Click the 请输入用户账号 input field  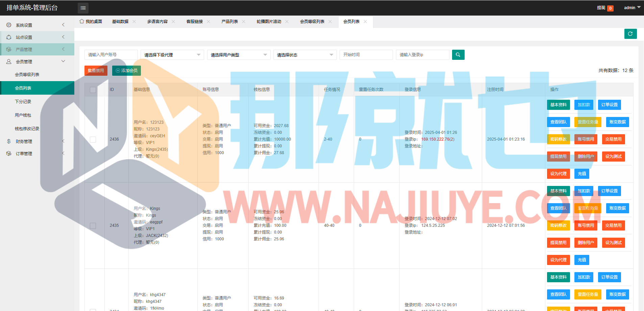(111, 55)
